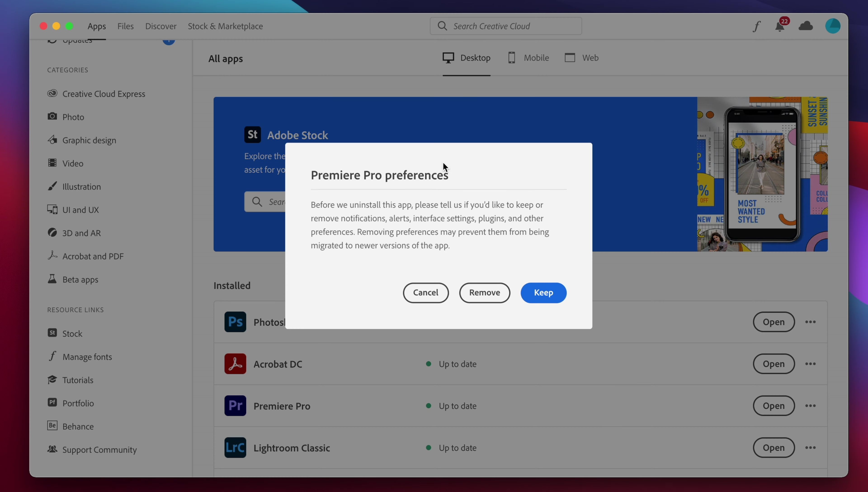The height and width of the screenshot is (492, 868).
Task: Select the Web apps tab
Action: pos(582,58)
